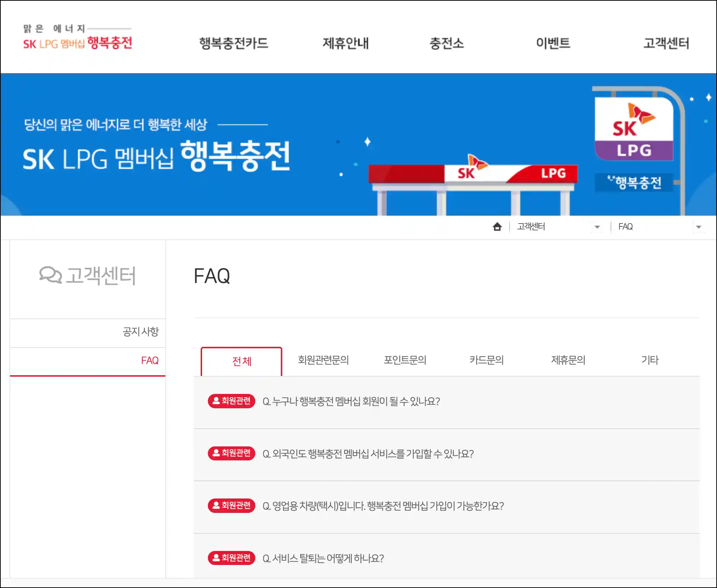
Task: Switch to the 제휴문의 tab
Action: (x=568, y=360)
